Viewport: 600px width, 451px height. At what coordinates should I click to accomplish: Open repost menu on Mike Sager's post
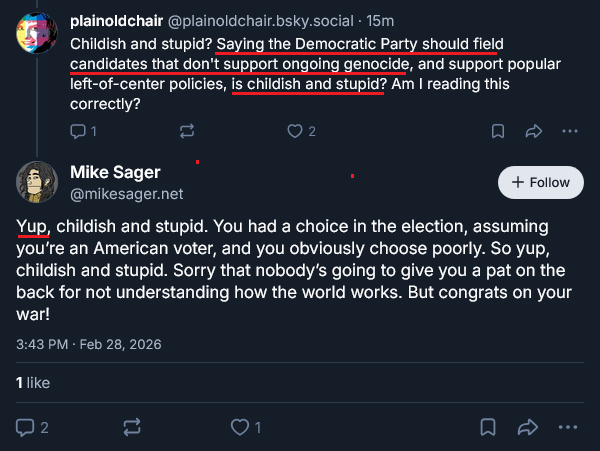pyautogui.click(x=132, y=427)
